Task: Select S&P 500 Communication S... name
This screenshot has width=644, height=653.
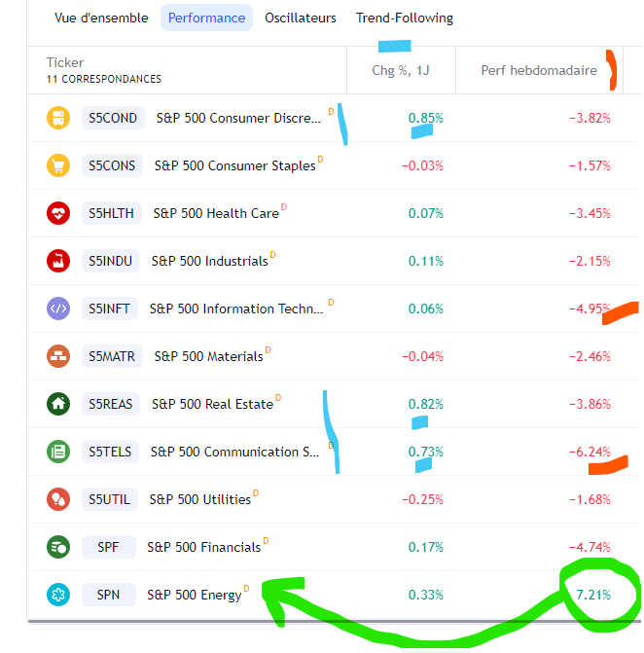Action: coord(234,452)
